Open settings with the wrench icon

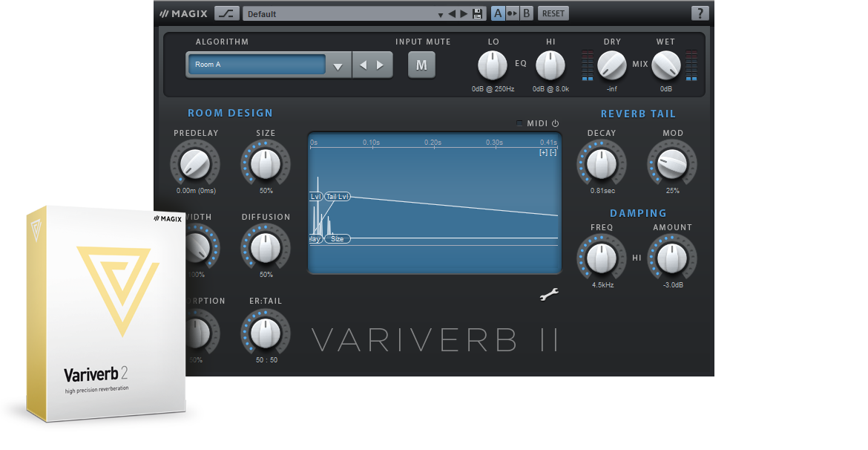click(549, 295)
